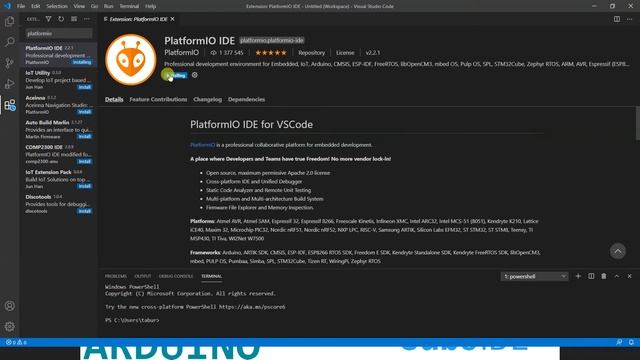Switch to the Details tab
Viewport: 640px width, 360px height.
[x=114, y=99]
